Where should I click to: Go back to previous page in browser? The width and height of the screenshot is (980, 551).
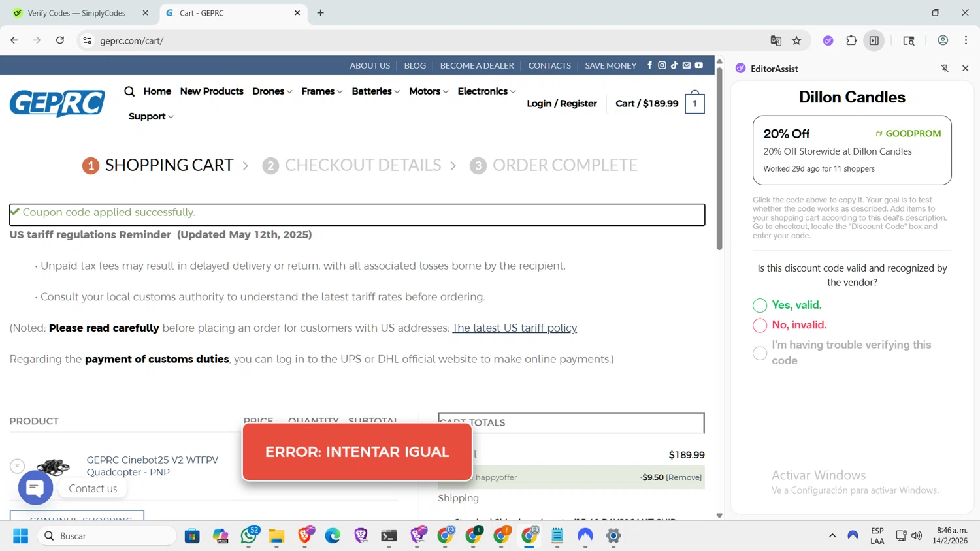coord(14,40)
